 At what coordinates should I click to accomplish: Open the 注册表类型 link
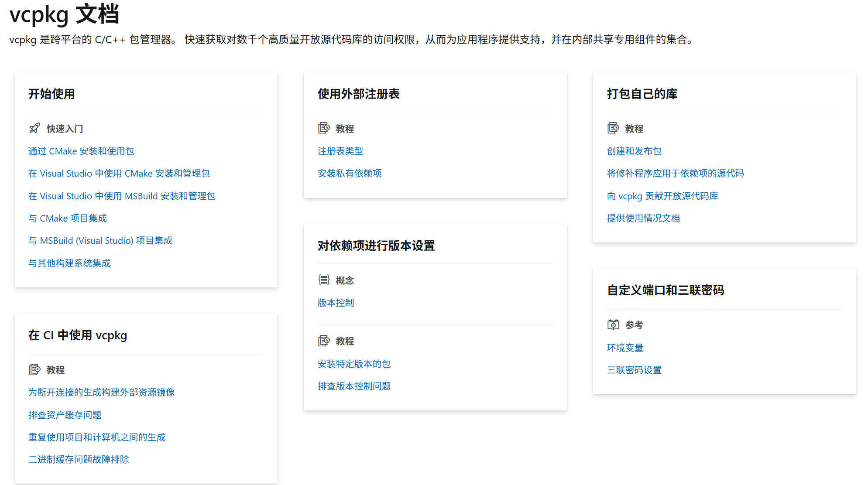click(x=340, y=151)
